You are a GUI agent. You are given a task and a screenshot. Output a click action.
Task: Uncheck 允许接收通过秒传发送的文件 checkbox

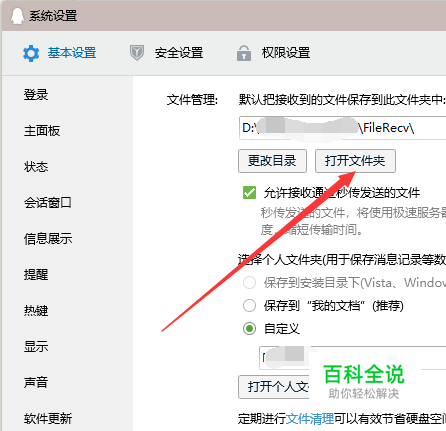click(x=249, y=193)
